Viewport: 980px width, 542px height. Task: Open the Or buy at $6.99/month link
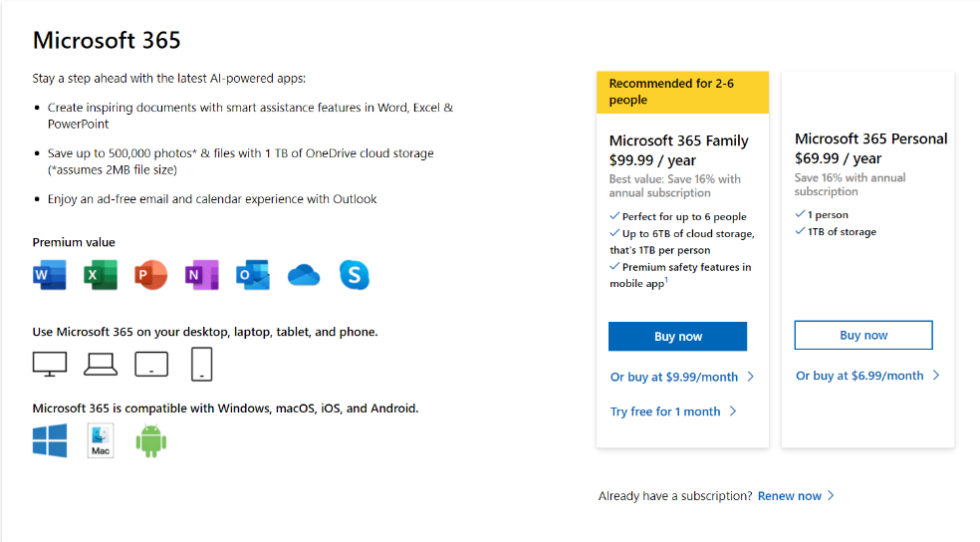[867, 376]
